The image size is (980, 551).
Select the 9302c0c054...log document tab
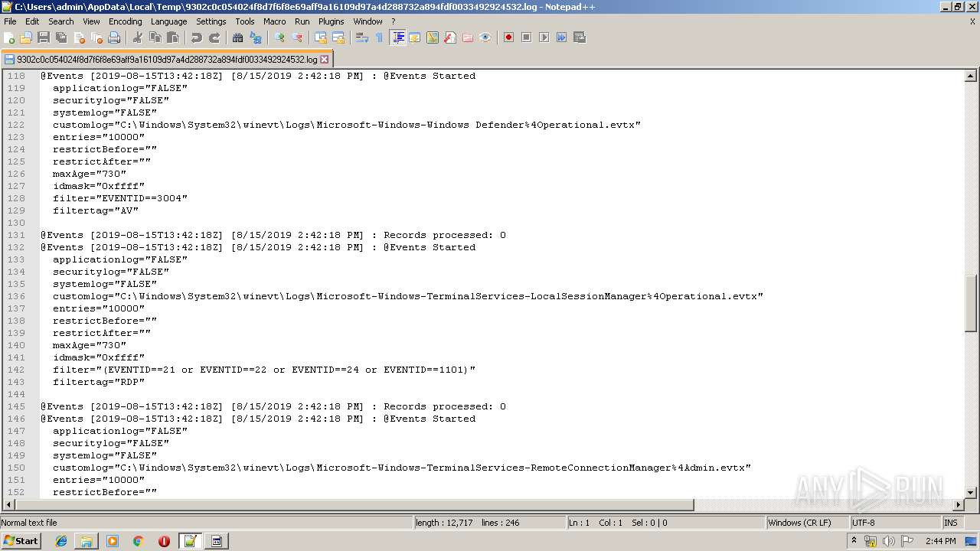pos(167,59)
